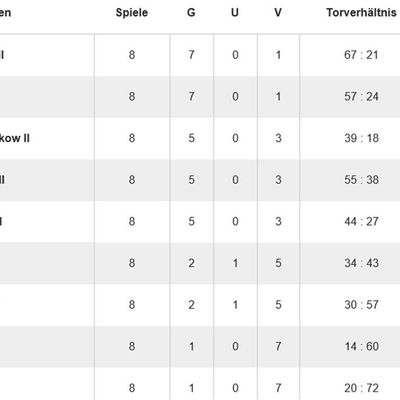
Task: Select the goal ratio 30 : 57
Action: [361, 305]
